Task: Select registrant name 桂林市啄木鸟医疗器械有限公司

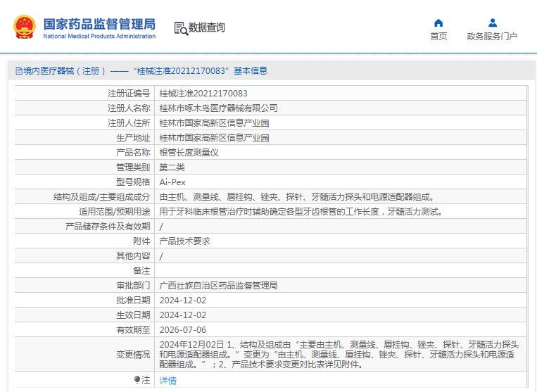Action: click(218, 108)
